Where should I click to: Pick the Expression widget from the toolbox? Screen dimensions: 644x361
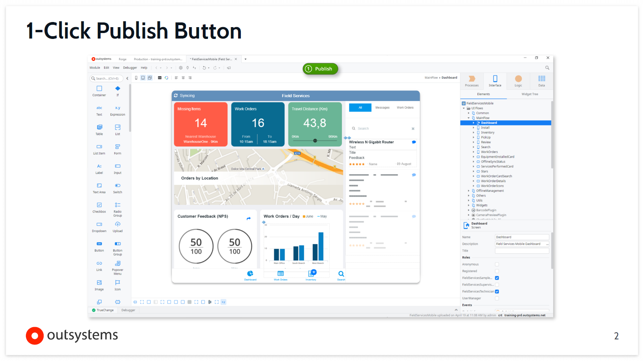tap(117, 111)
